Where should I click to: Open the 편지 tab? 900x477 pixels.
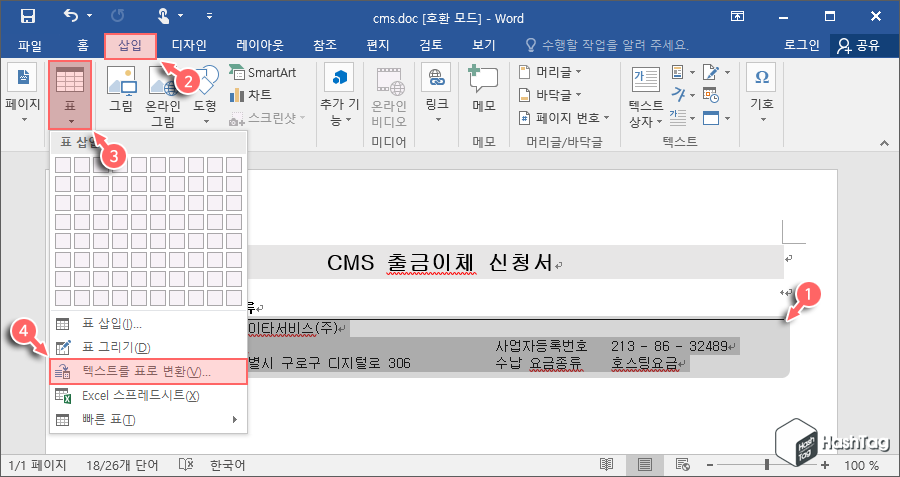[x=378, y=45]
